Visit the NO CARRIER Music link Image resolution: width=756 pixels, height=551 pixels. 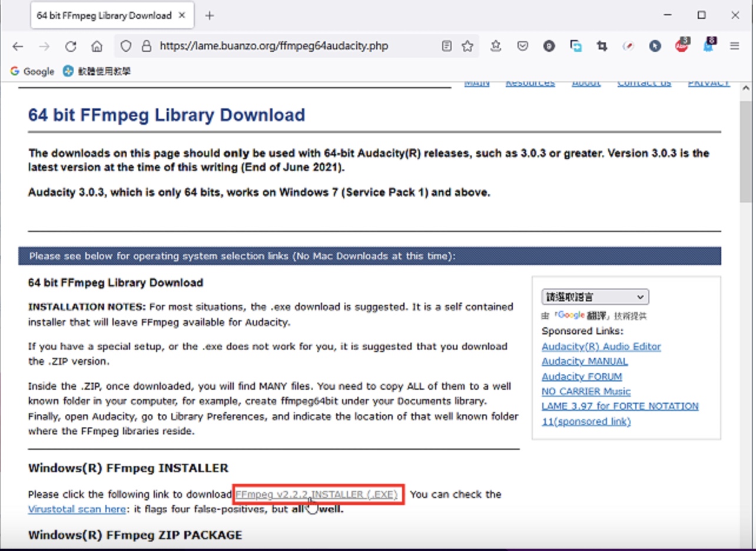coord(586,391)
